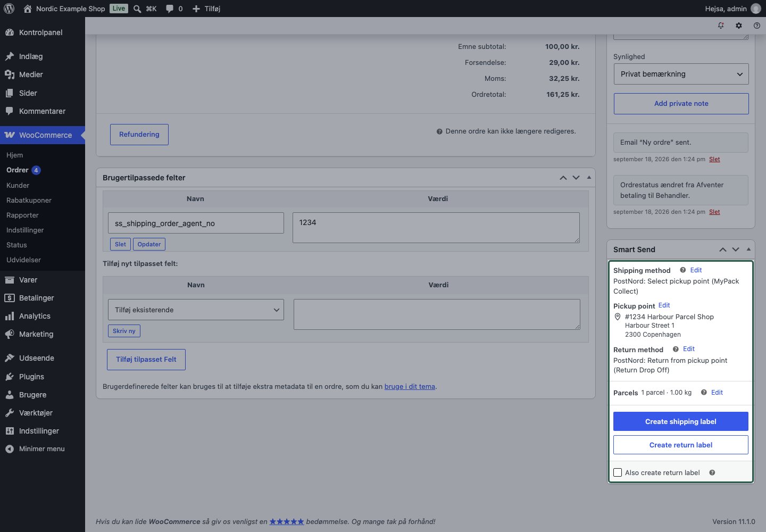Move Brugertilpassede felter panel down

coord(576,178)
